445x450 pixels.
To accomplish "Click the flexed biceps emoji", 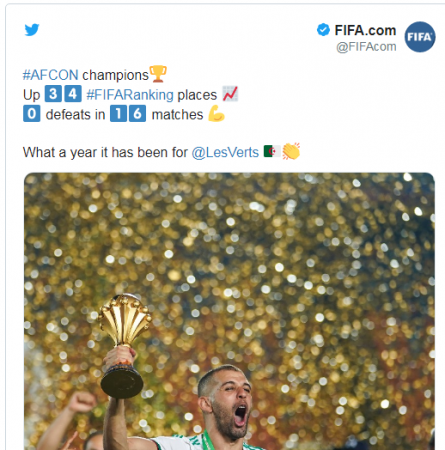I will tap(216, 114).
